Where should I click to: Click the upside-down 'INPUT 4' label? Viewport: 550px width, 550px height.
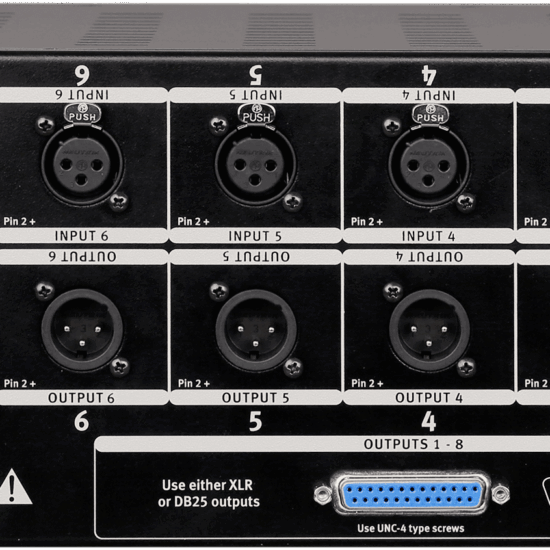[x=429, y=95]
